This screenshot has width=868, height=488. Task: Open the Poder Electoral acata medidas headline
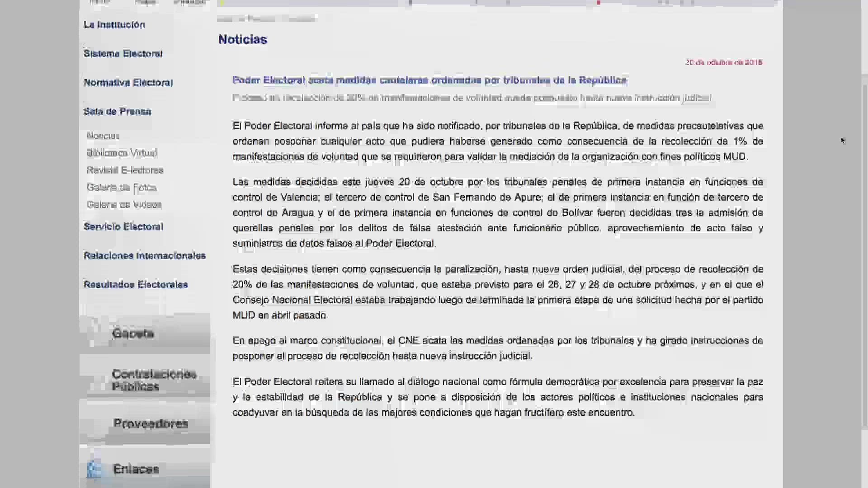(x=429, y=80)
